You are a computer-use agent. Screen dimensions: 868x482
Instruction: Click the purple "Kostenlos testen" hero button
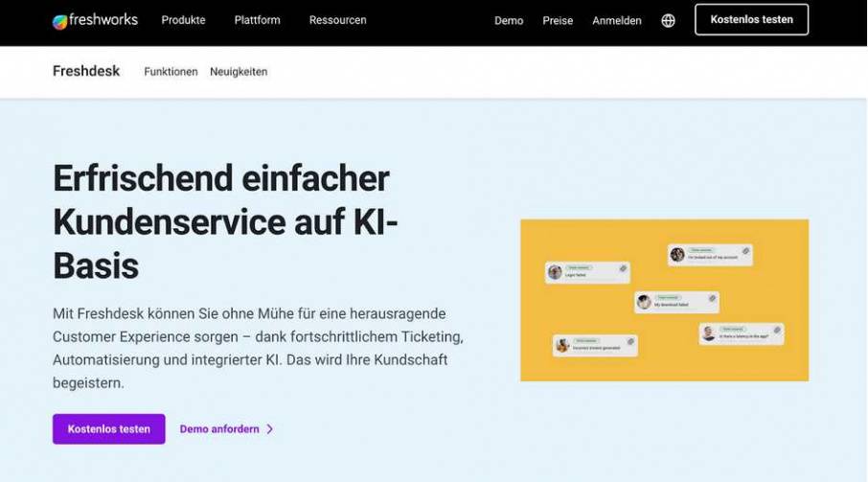[108, 429]
